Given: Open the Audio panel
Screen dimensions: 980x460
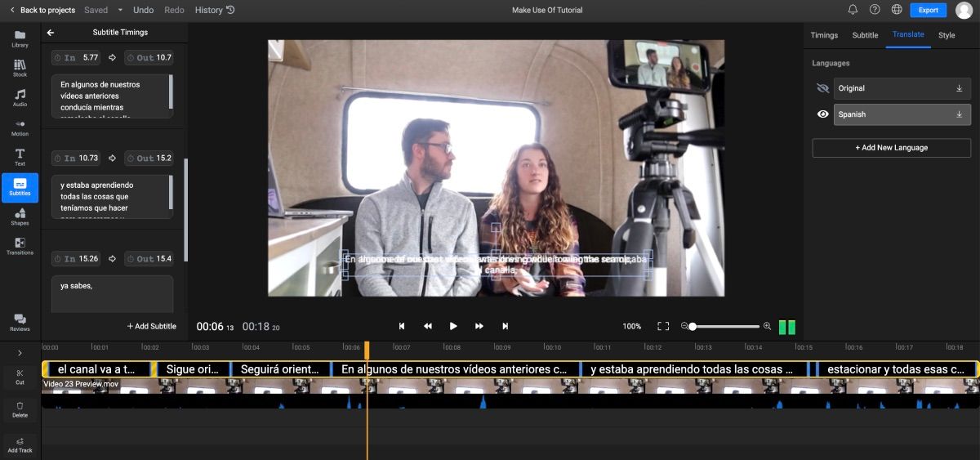Looking at the screenshot, I should tap(20, 98).
